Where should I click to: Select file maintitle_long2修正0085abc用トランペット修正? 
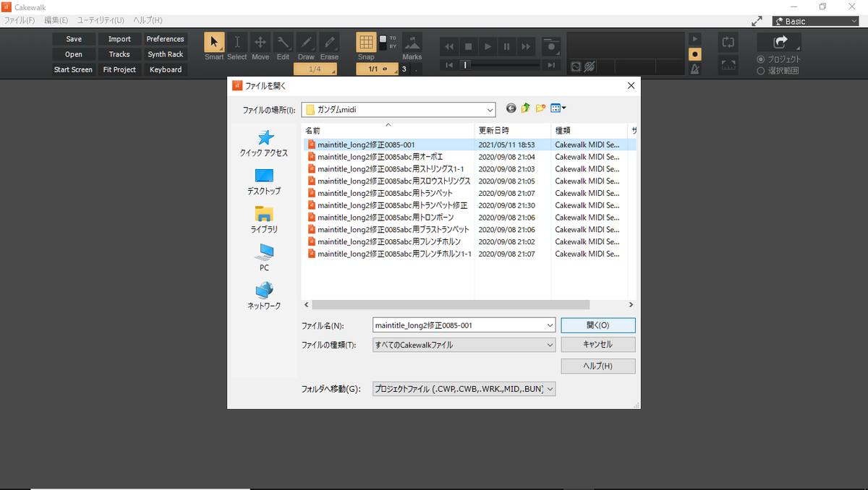coord(389,205)
